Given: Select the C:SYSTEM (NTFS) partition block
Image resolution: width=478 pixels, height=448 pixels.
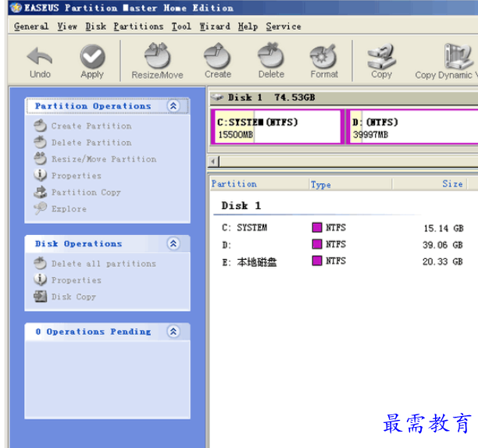Looking at the screenshot, I should click(277, 126).
